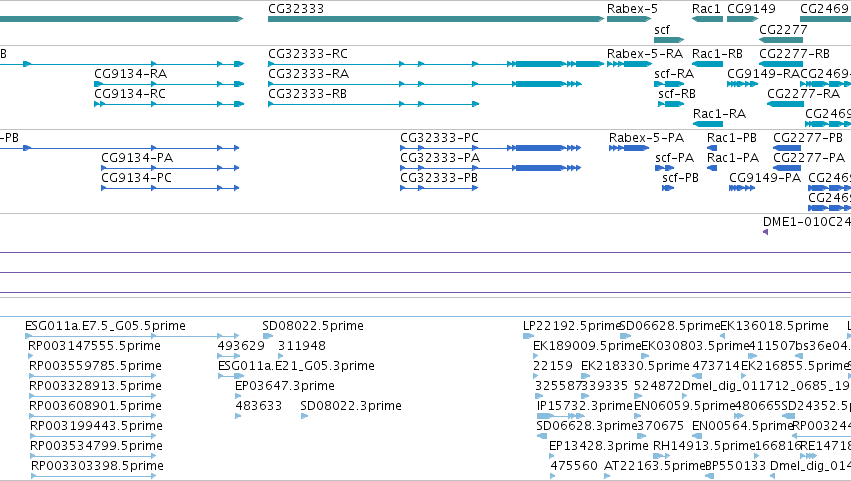The width and height of the screenshot is (851, 481).
Task: Click the Rac1-RB transcript label
Action: coord(717,54)
